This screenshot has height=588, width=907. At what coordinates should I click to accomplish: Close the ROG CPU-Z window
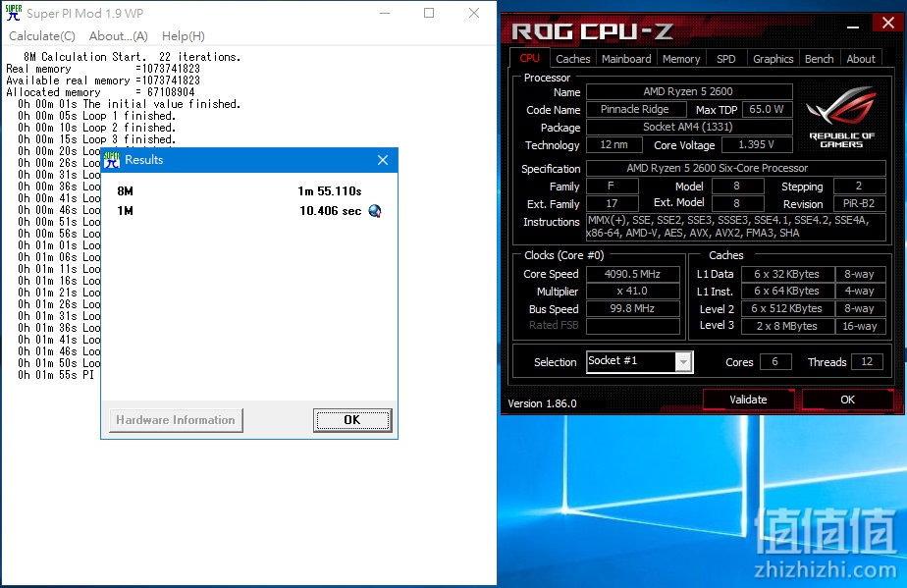(888, 24)
